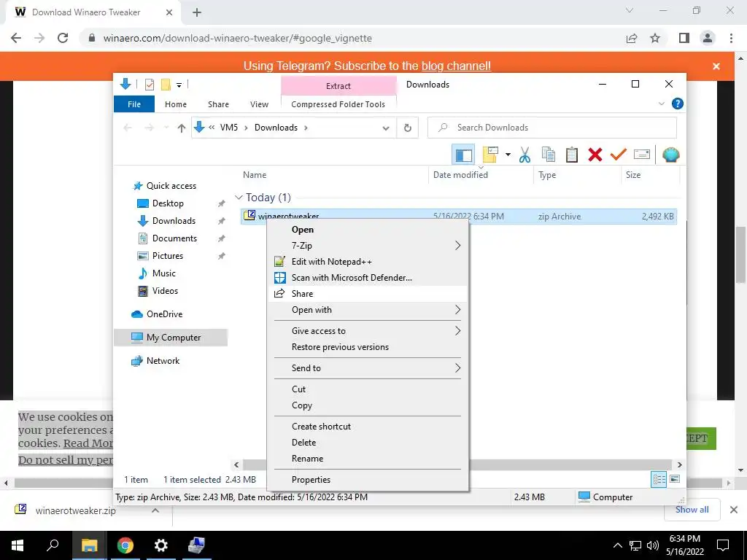Viewport: 747px width, 560px height.
Task: Sort by Name column header
Action: coord(255,175)
